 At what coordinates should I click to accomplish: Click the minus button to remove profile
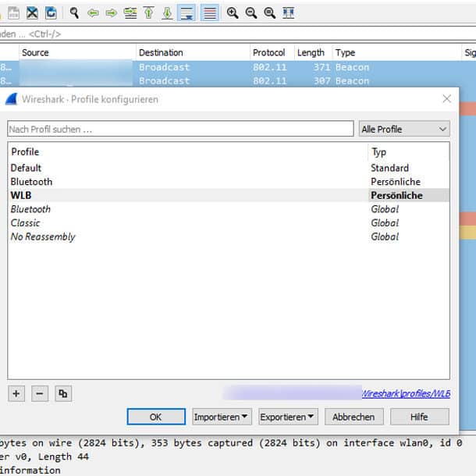tap(40, 394)
